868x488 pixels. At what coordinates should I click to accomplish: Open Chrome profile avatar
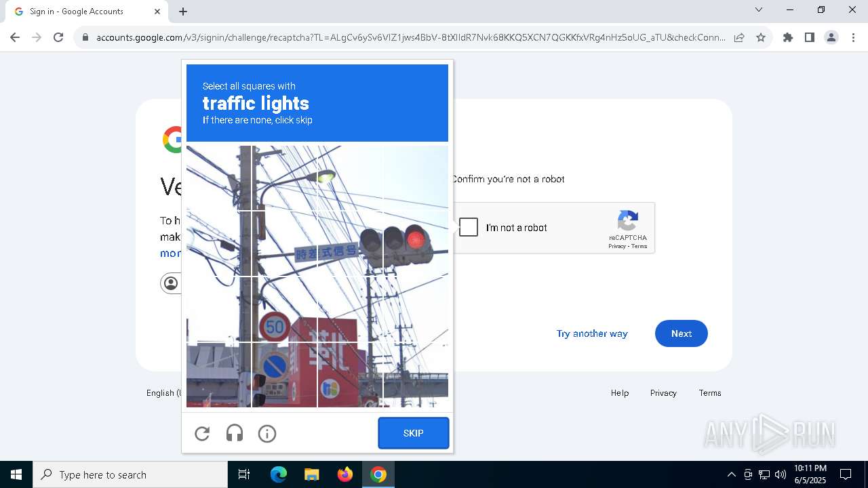pyautogui.click(x=831, y=37)
